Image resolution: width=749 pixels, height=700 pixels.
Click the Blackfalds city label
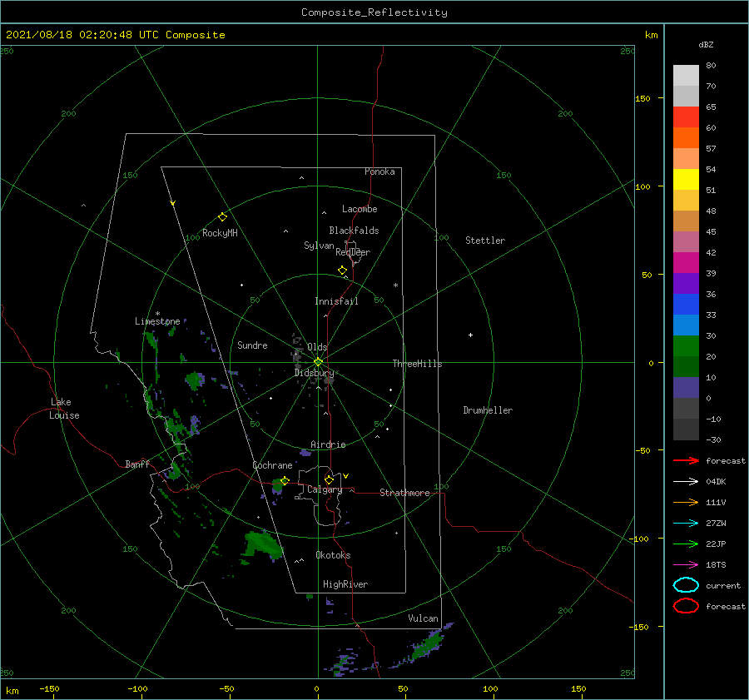(354, 231)
